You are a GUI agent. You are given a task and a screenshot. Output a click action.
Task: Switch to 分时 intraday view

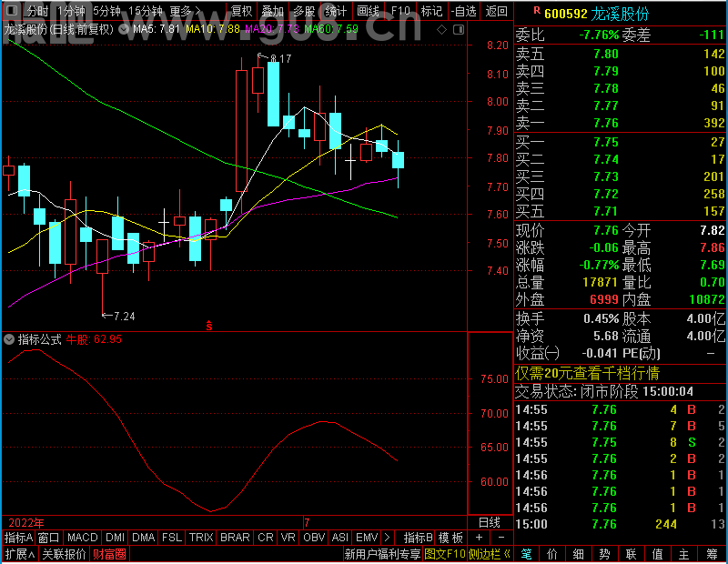37,11
